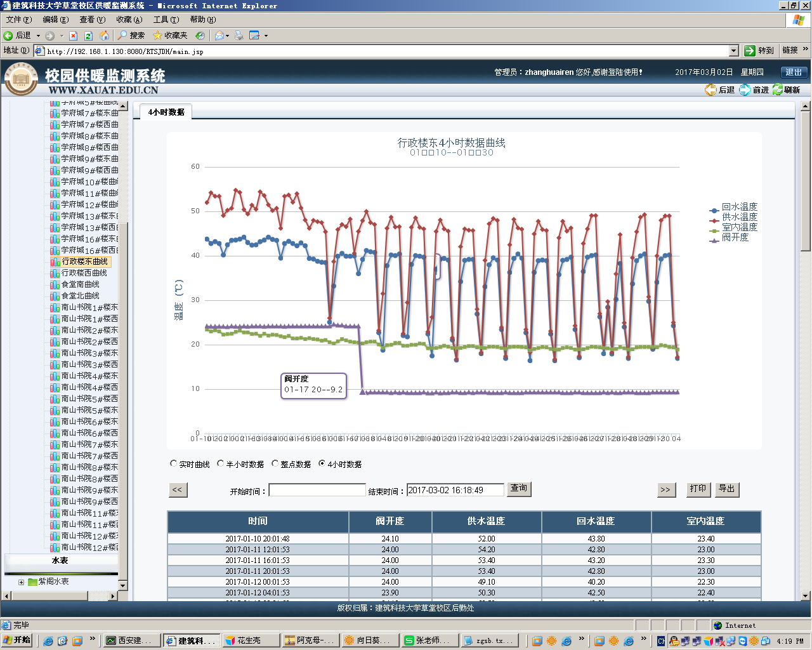Select the 整点数据 radio button

click(x=275, y=464)
